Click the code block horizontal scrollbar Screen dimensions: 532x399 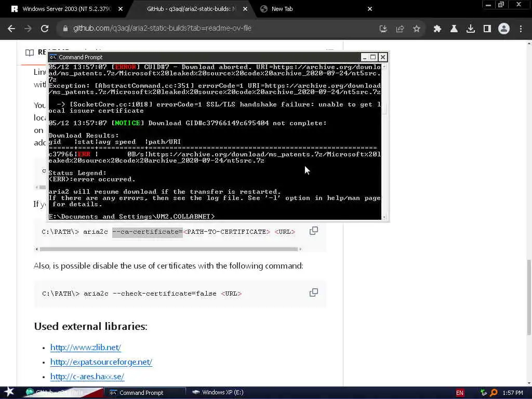coord(168,249)
